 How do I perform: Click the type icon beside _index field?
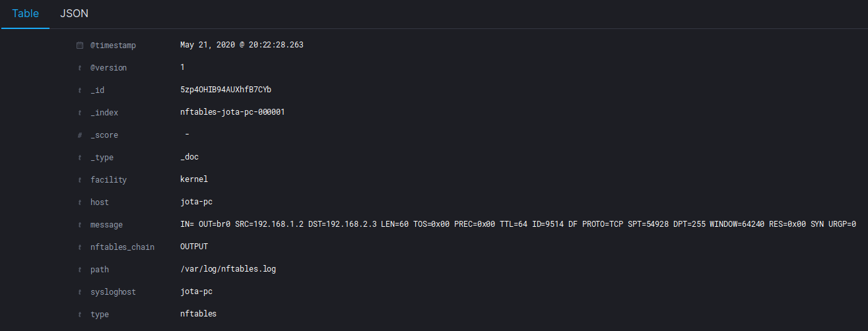click(80, 113)
